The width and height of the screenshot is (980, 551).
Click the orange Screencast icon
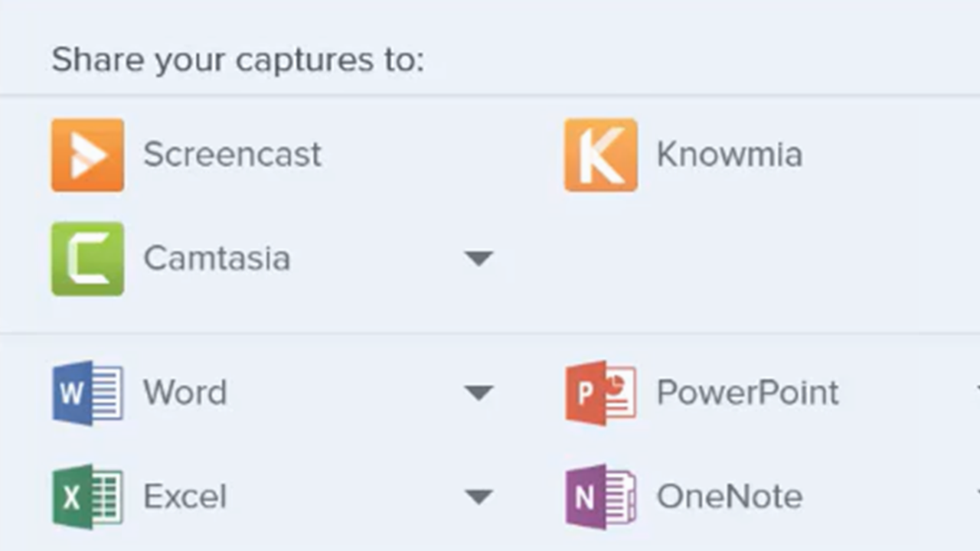87,155
